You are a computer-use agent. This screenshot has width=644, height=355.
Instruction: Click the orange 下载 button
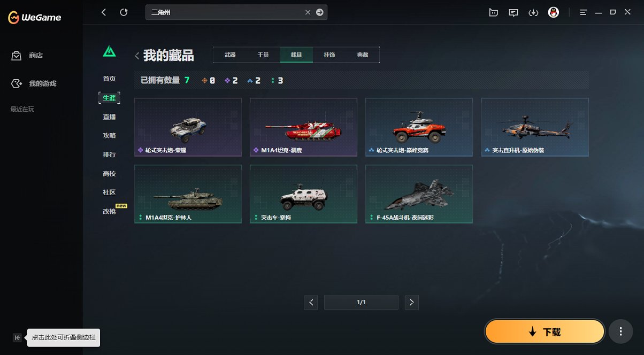pyautogui.click(x=545, y=331)
